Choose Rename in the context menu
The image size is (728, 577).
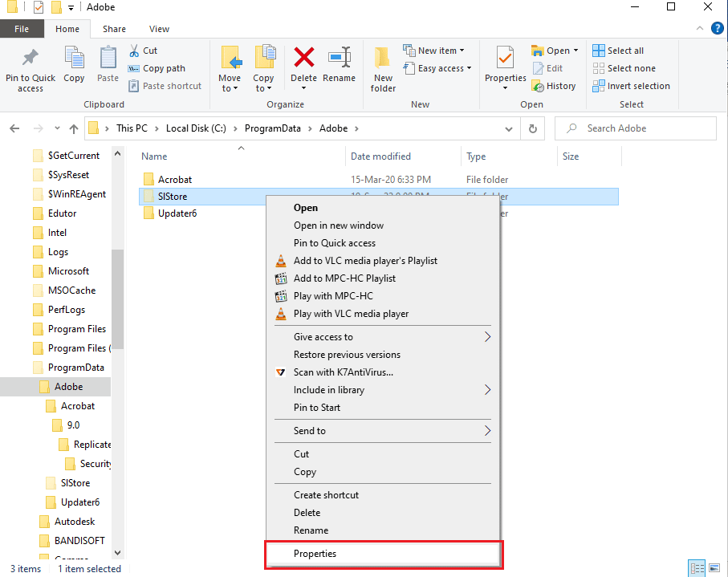coord(384,530)
